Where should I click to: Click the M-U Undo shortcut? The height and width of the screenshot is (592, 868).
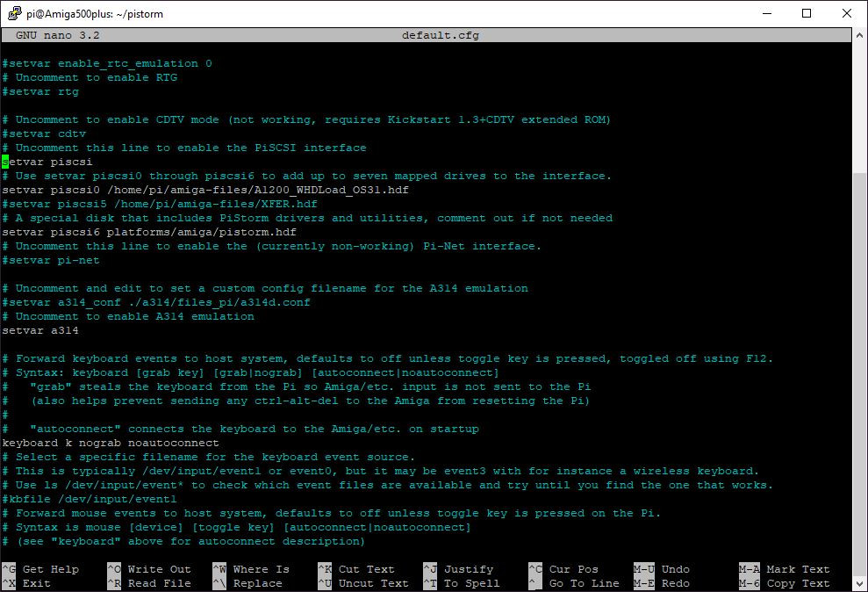pyautogui.click(x=662, y=569)
